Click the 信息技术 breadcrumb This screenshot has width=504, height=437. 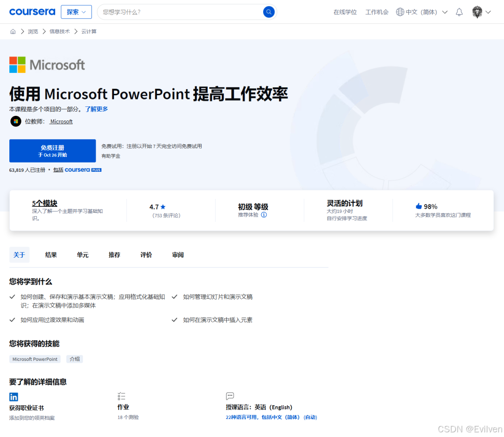tap(59, 31)
